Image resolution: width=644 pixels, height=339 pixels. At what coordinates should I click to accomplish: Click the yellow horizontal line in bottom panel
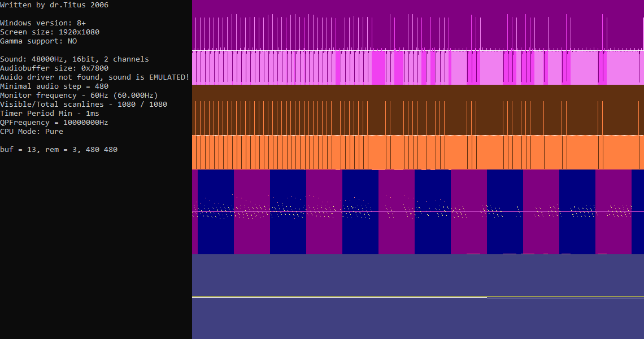(x=418, y=297)
